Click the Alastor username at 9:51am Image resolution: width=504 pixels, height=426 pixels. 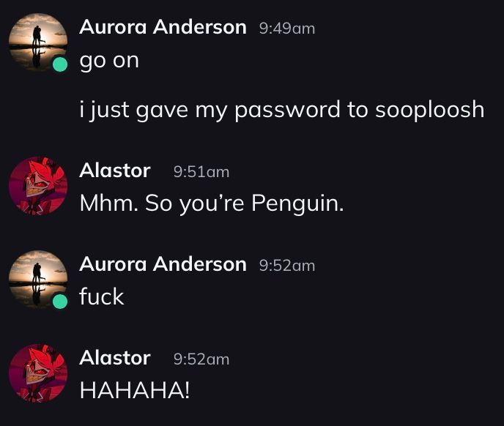click(115, 171)
